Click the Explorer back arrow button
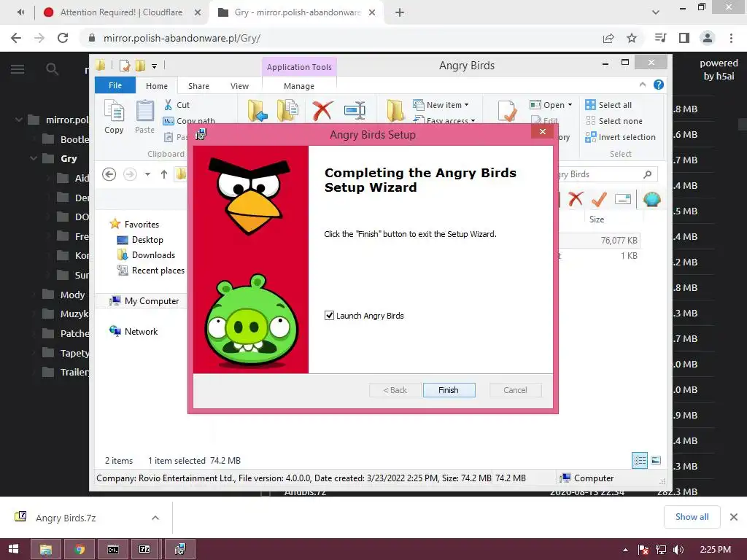747x560 pixels. [109, 174]
